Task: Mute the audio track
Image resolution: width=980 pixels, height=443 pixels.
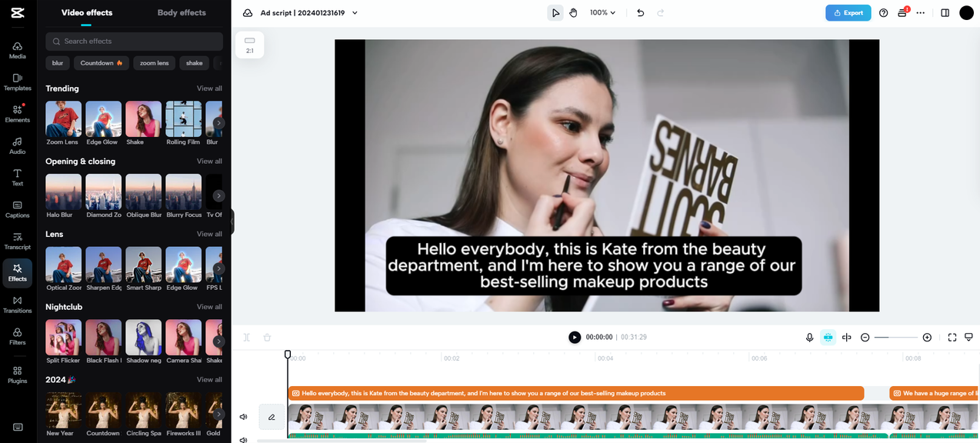Action: coord(244,440)
